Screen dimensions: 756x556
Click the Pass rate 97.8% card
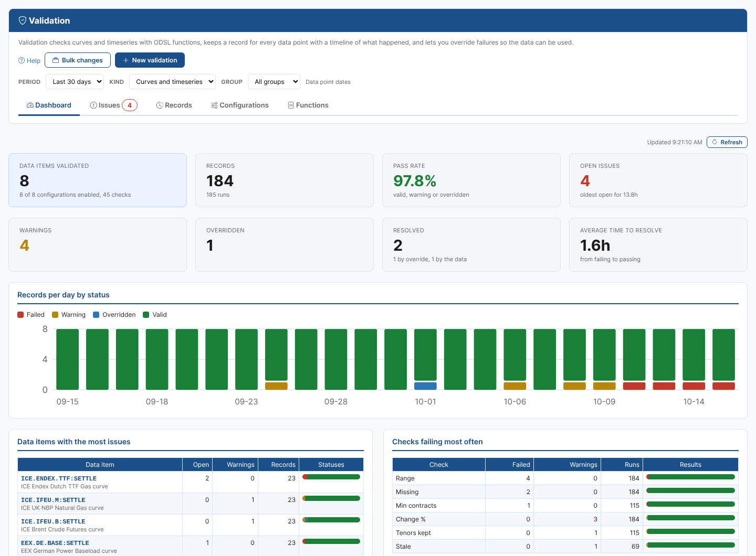coord(471,180)
